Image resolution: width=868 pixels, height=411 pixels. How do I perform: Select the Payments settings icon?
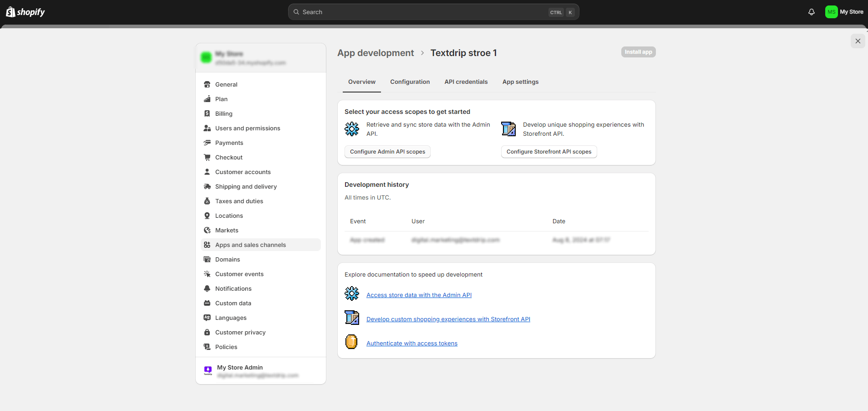pyautogui.click(x=208, y=143)
